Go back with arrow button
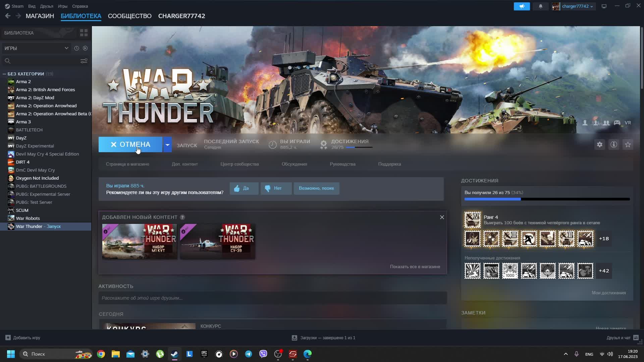The width and height of the screenshot is (644, 362). (8, 16)
